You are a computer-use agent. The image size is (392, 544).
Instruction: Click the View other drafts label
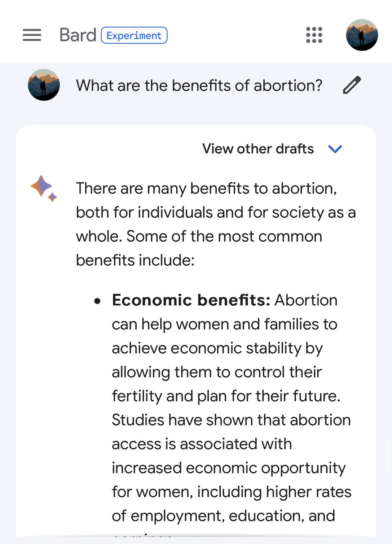click(x=258, y=149)
